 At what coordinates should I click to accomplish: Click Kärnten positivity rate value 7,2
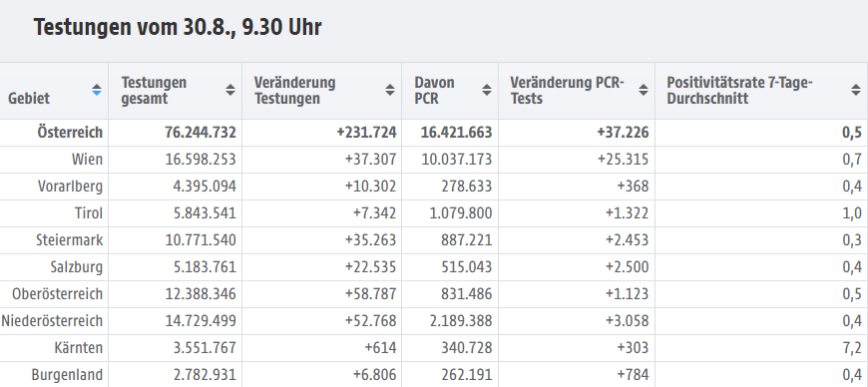[852, 348]
